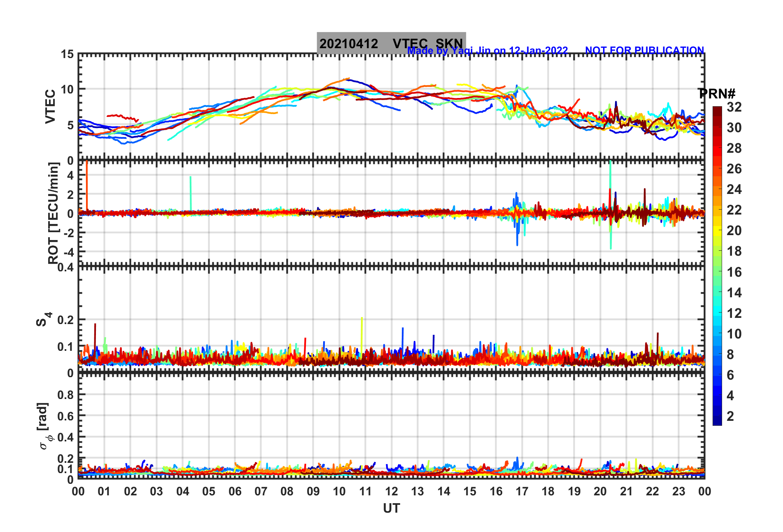783x532 pixels.
Task: Select colorbar PRN tick label 22
Action: [x=734, y=210]
